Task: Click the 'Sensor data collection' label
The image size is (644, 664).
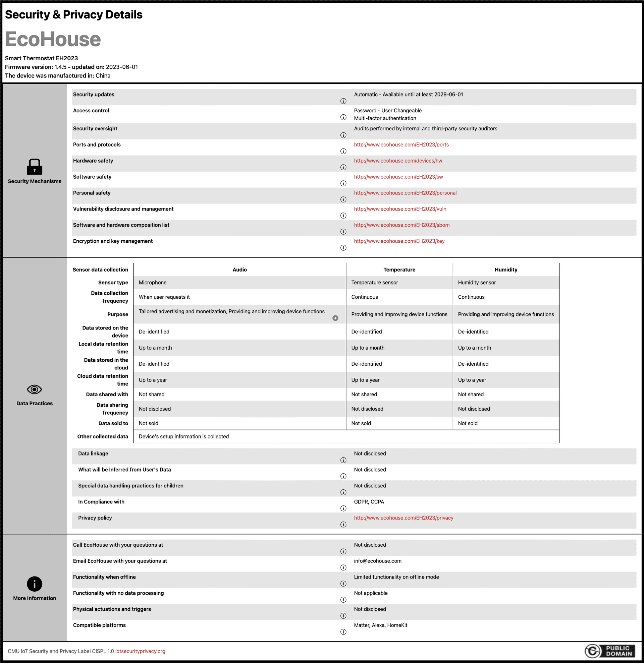Action: [100, 270]
